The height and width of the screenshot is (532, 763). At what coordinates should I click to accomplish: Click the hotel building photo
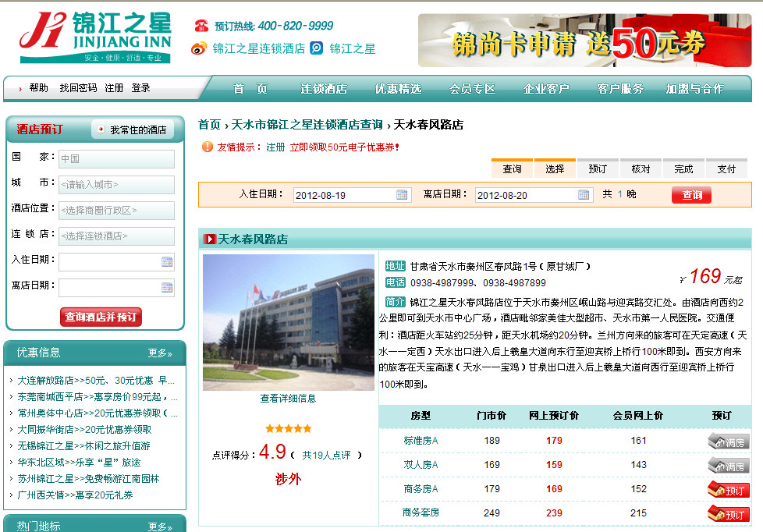click(x=288, y=322)
